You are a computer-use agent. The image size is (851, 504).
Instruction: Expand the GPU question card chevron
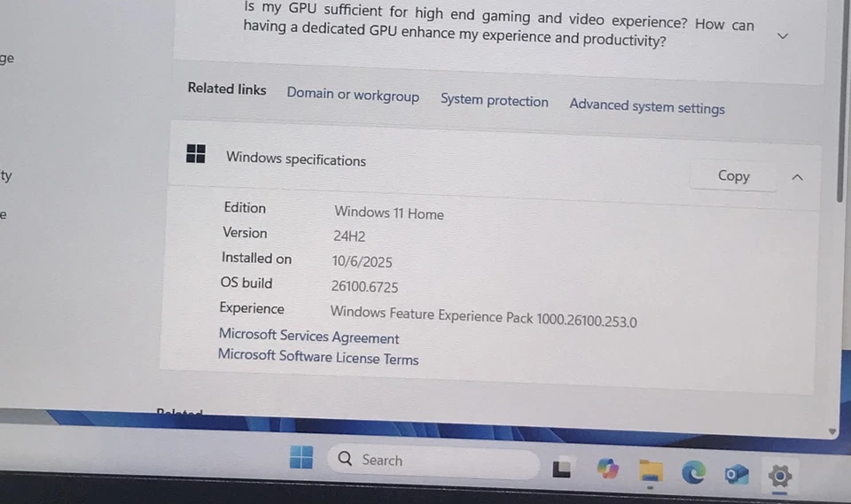(x=782, y=36)
